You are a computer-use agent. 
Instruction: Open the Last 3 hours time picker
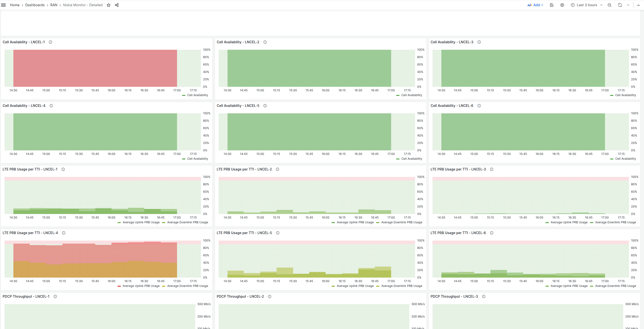(587, 5)
